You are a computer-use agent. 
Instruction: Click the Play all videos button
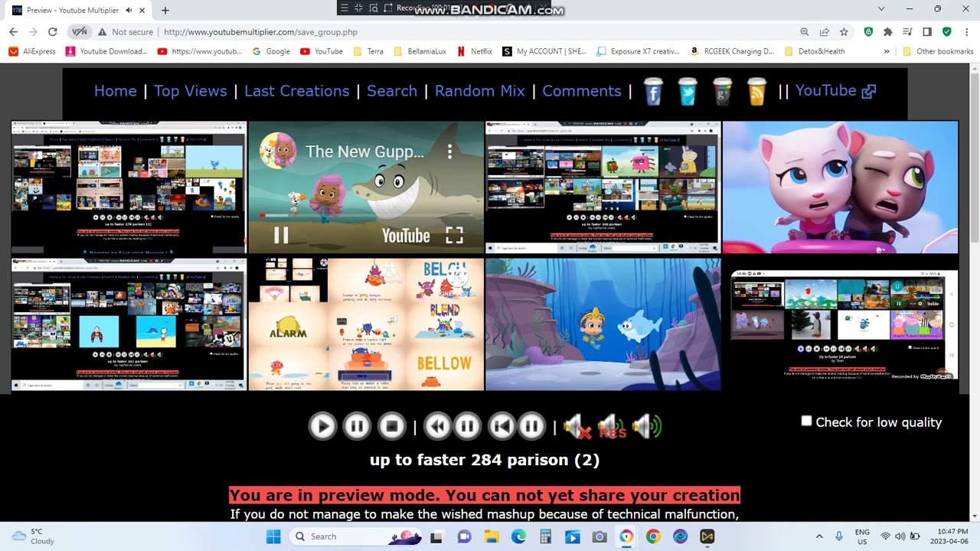322,426
